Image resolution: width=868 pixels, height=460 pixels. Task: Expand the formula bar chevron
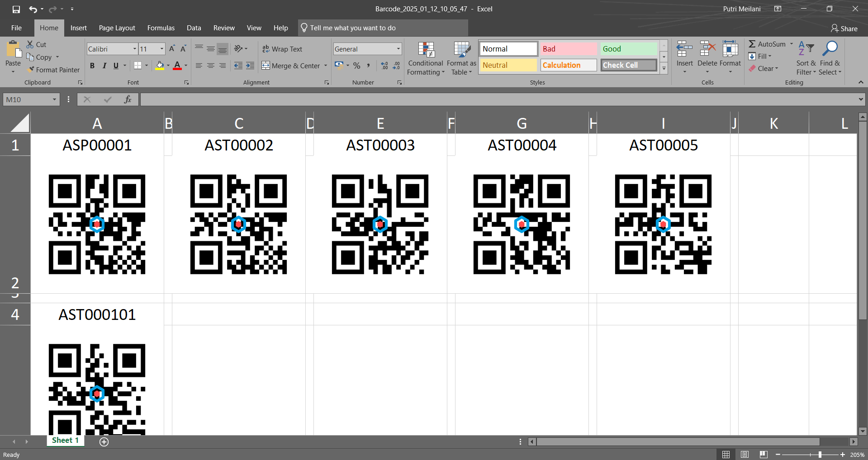tap(860, 99)
